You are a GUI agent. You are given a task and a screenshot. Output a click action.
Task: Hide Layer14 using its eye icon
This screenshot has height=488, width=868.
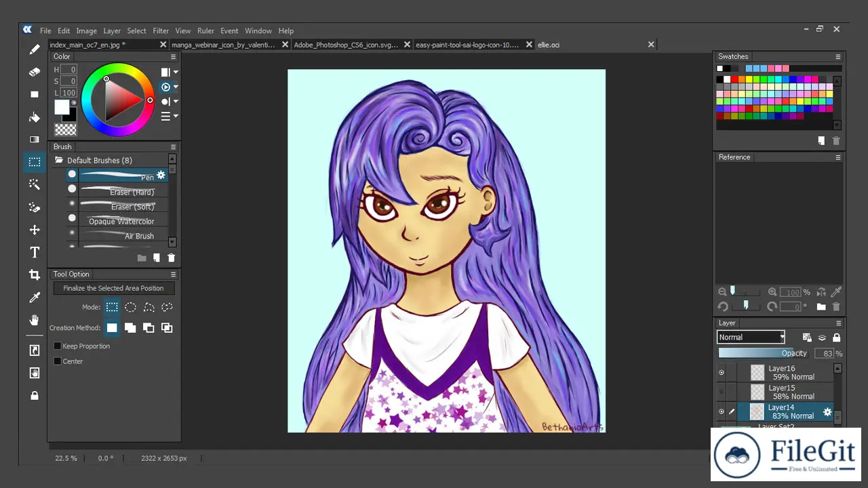click(722, 411)
